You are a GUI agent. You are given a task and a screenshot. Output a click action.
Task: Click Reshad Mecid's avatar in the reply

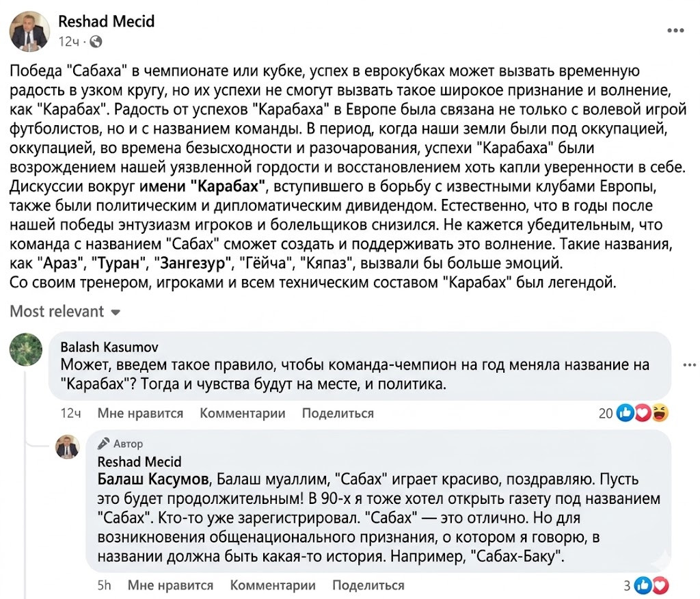click(x=67, y=447)
